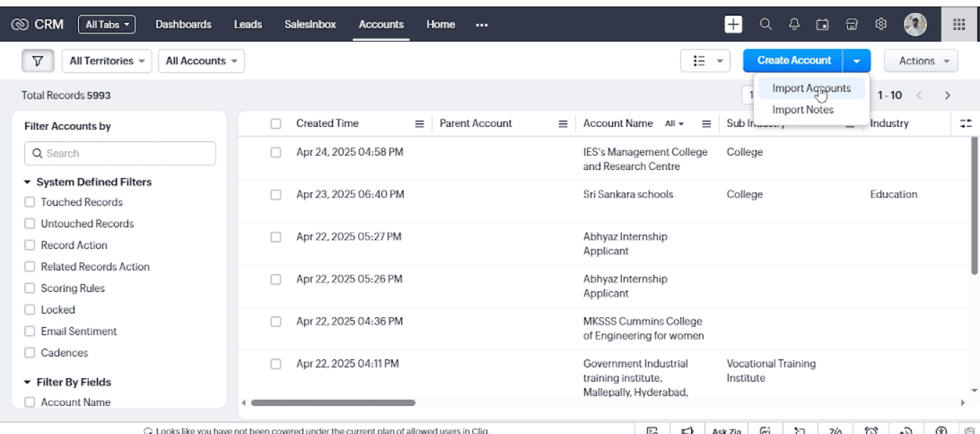Go to the Leads tab
The width and height of the screenshot is (980, 434).
(x=248, y=24)
